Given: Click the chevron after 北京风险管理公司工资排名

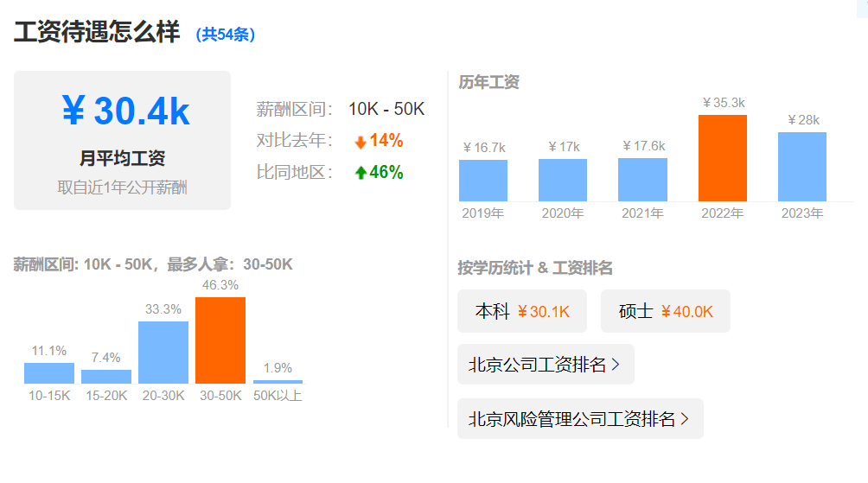Looking at the screenshot, I should (x=685, y=419).
